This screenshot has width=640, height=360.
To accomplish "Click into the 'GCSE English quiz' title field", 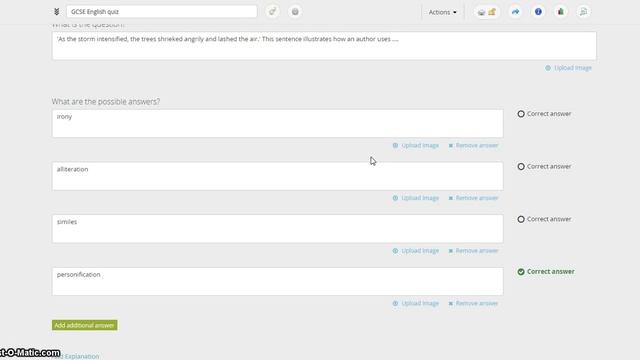I will (162, 12).
